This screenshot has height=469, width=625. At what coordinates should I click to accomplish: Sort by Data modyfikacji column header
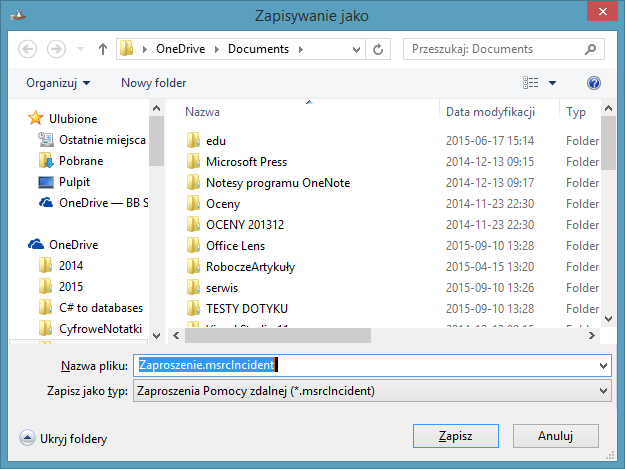pos(490,112)
